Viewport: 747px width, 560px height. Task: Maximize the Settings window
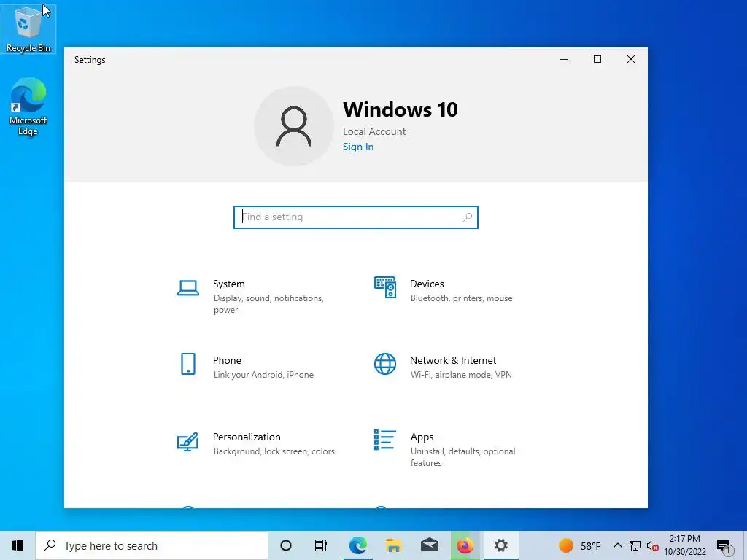point(597,59)
